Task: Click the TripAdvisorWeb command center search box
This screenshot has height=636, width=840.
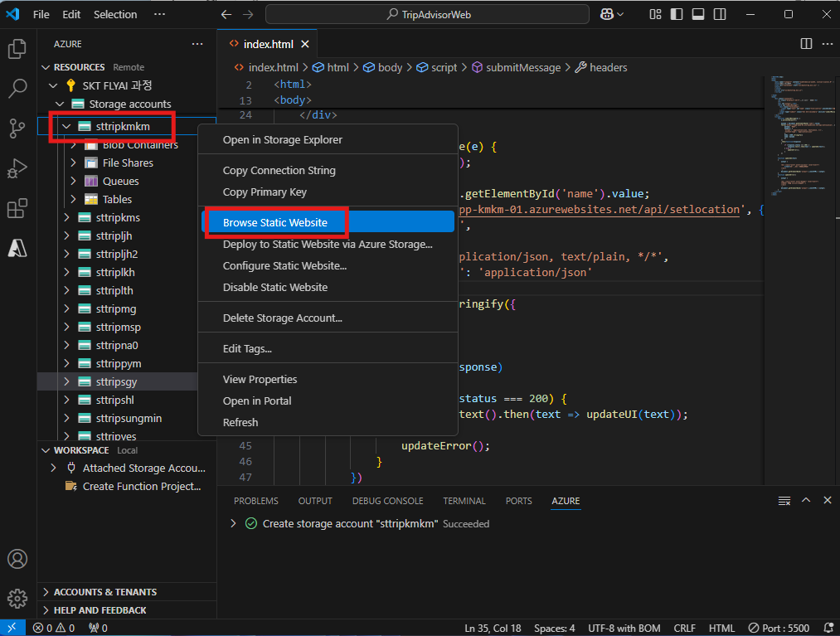Action: 427,14
